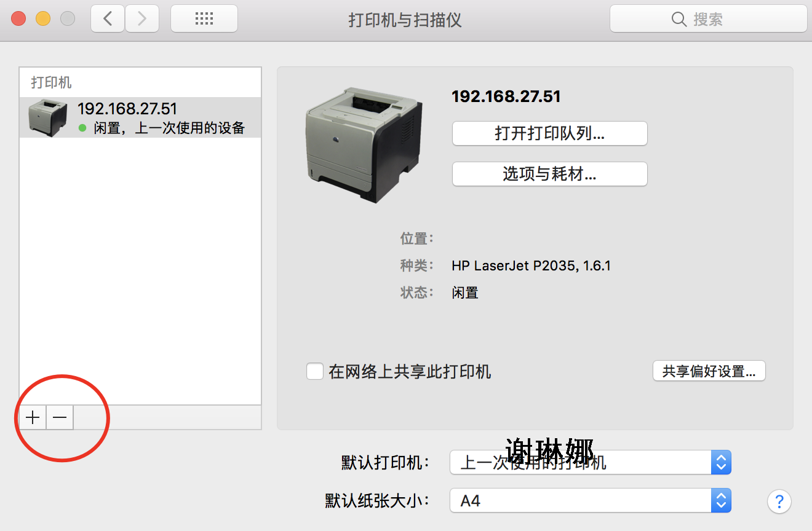Open 共享偏好设置 button
This screenshot has width=812, height=531.
point(709,371)
